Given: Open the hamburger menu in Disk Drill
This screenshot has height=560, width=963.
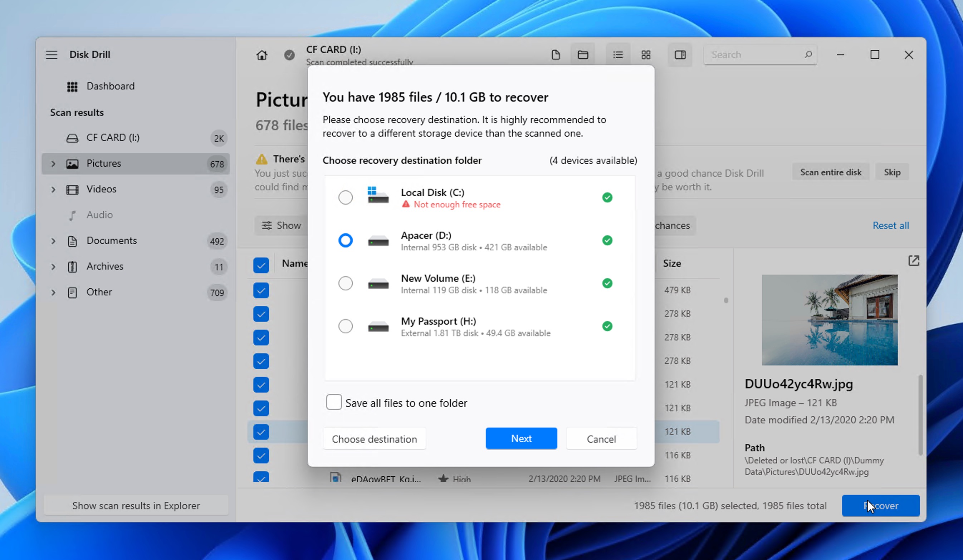Looking at the screenshot, I should click(52, 55).
